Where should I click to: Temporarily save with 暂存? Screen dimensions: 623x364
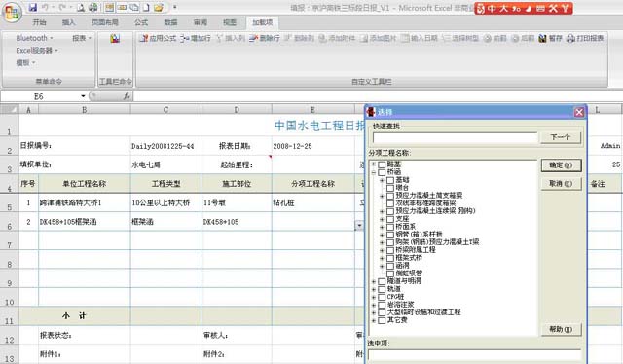pos(550,38)
